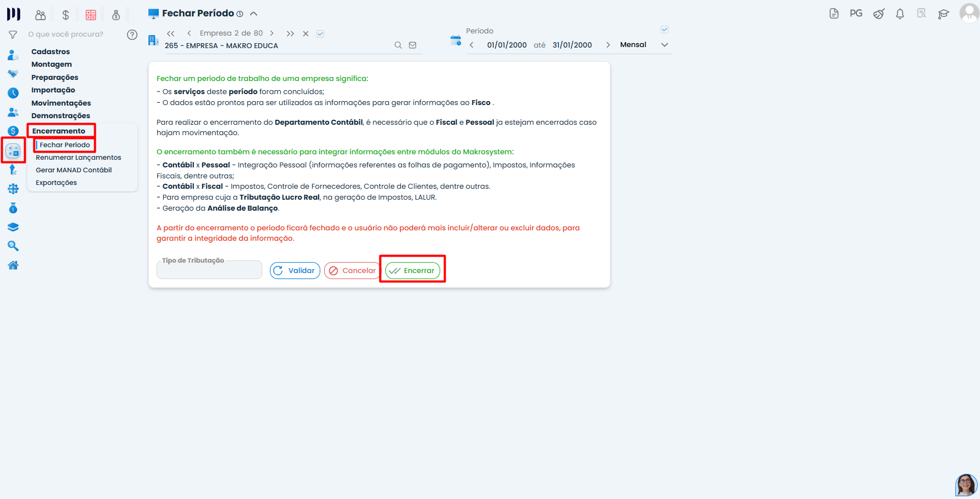Go to the previous period
This screenshot has height=499, width=980.
coord(471,45)
